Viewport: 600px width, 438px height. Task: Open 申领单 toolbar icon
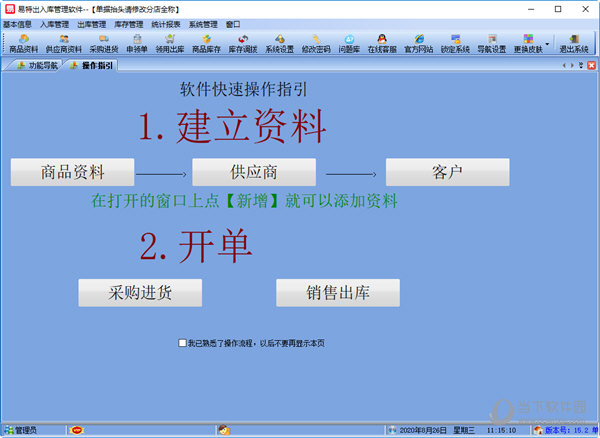tap(137, 43)
